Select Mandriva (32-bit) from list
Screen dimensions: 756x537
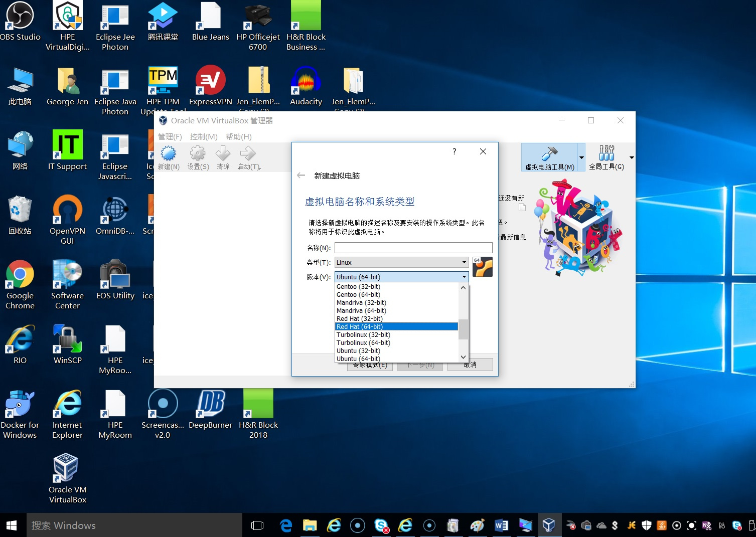pos(396,303)
